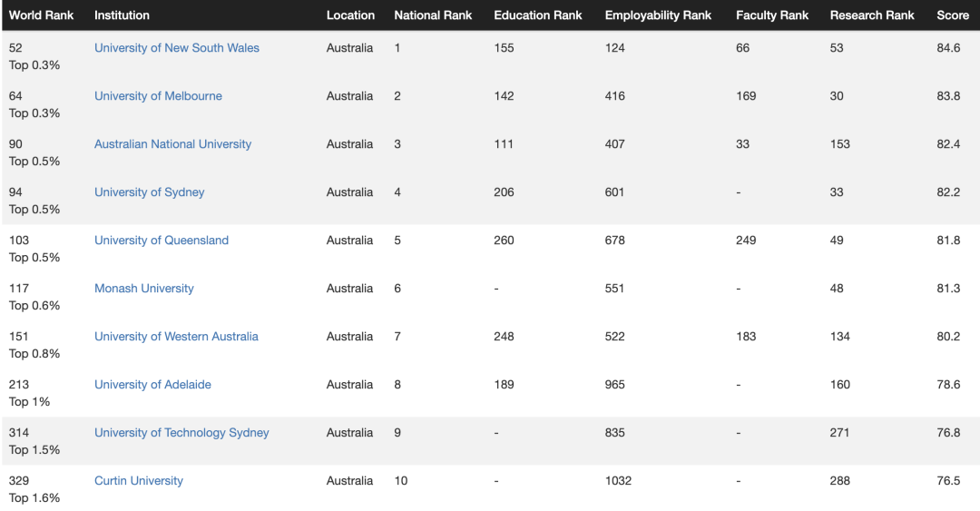This screenshot has height=511, width=980.
Task: Click faculty rank 183 for Western Australia
Action: pyautogui.click(x=746, y=337)
